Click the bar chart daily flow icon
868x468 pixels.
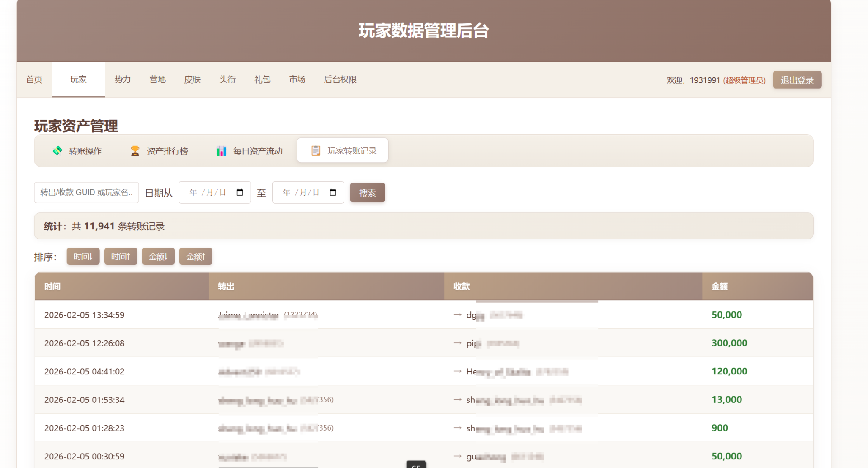221,151
